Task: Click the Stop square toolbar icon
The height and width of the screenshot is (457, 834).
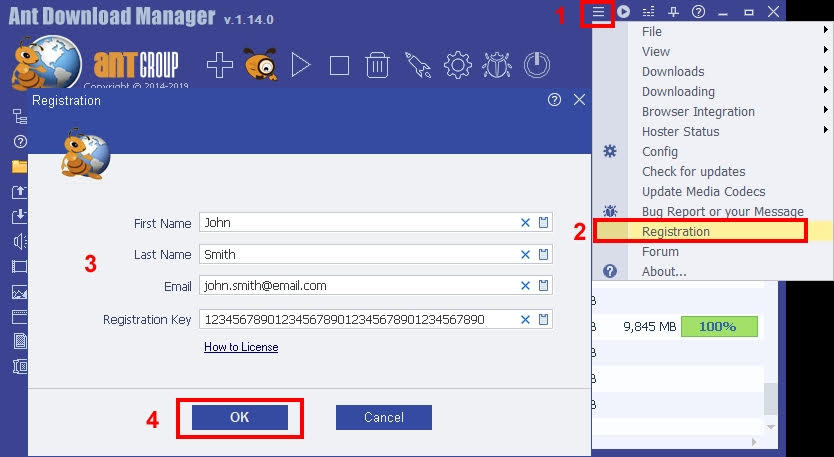Action: 339,66
